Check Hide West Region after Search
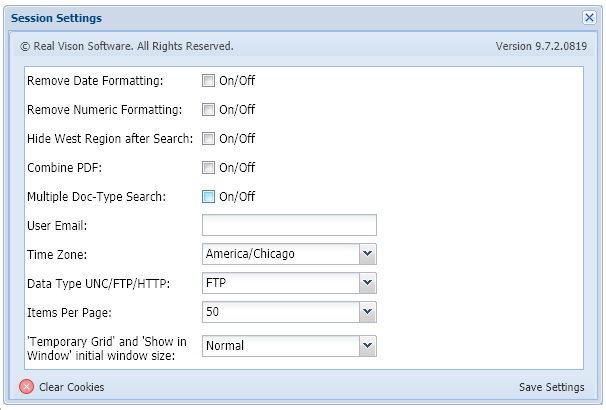 [209, 139]
